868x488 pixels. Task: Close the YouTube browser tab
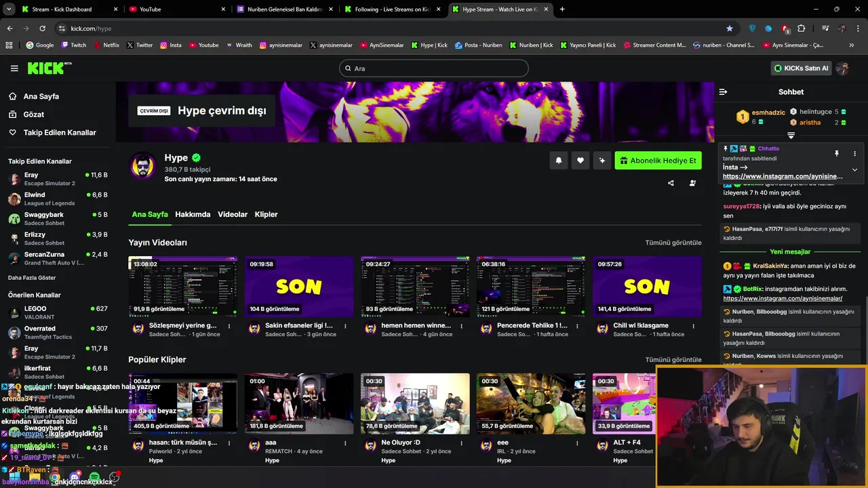pos(224,9)
